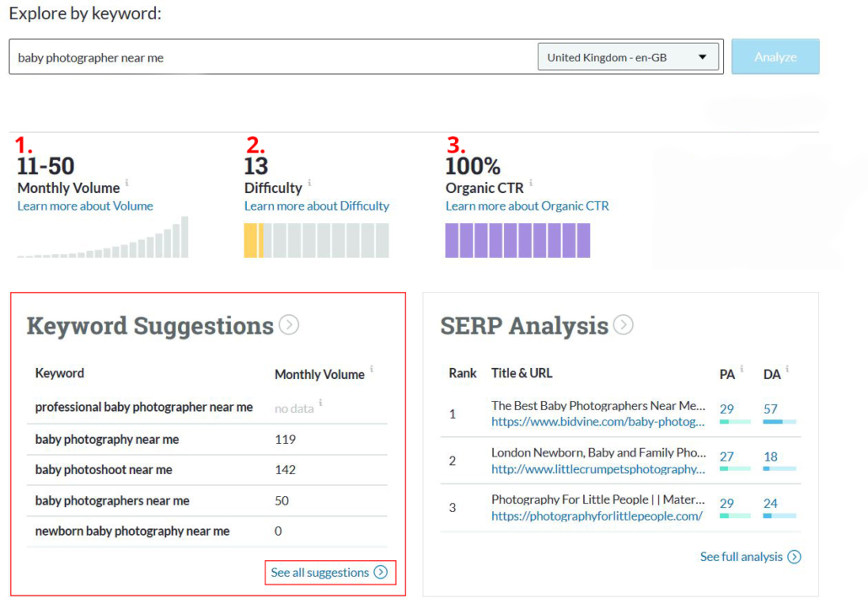Click the DA value 24
Image resolution: width=868 pixels, height=614 pixels.
770,504
